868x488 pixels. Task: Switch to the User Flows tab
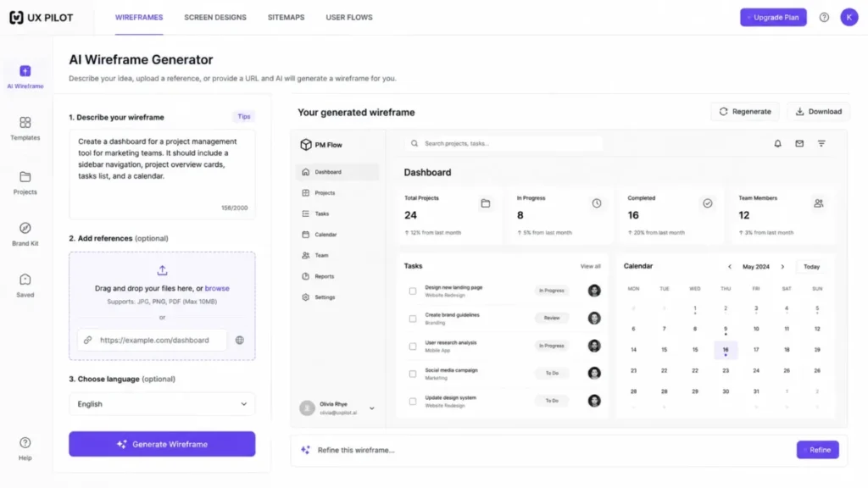tap(349, 17)
